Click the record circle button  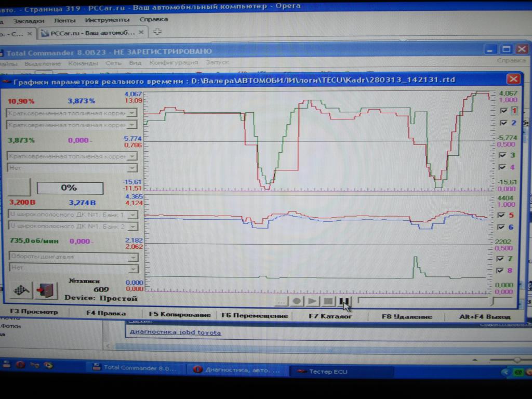click(297, 301)
